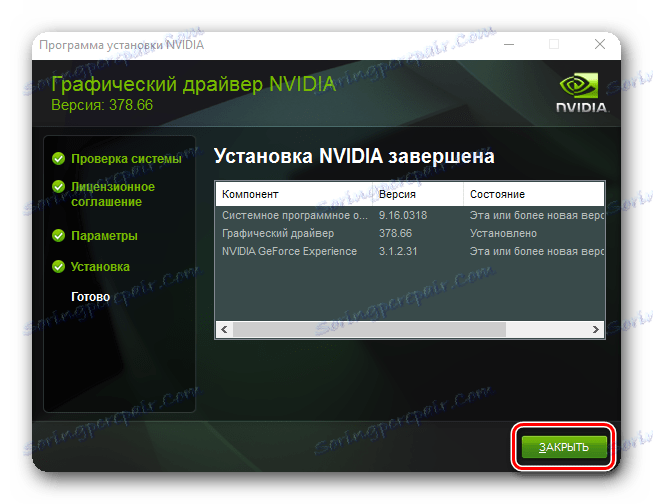Click the Версия: 378.66 header text
653x504 pixels.
pos(102,105)
